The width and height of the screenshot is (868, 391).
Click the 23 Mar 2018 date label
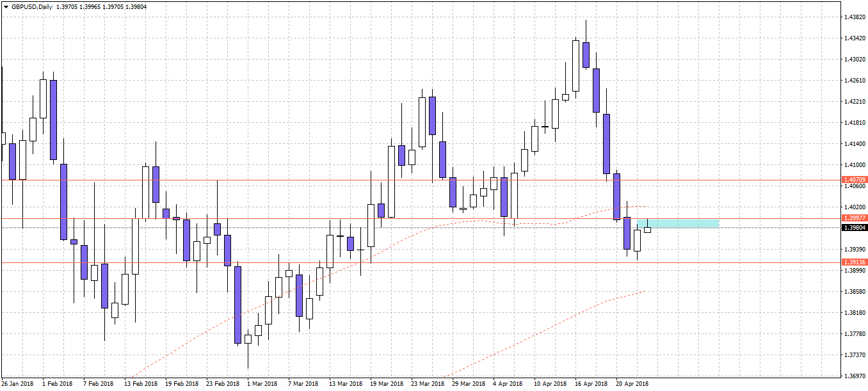click(x=428, y=383)
